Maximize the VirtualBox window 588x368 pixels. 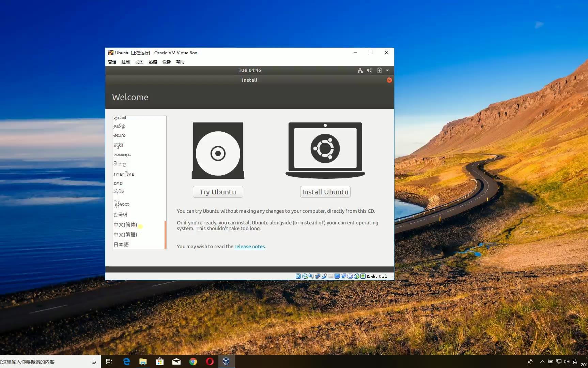click(x=371, y=53)
